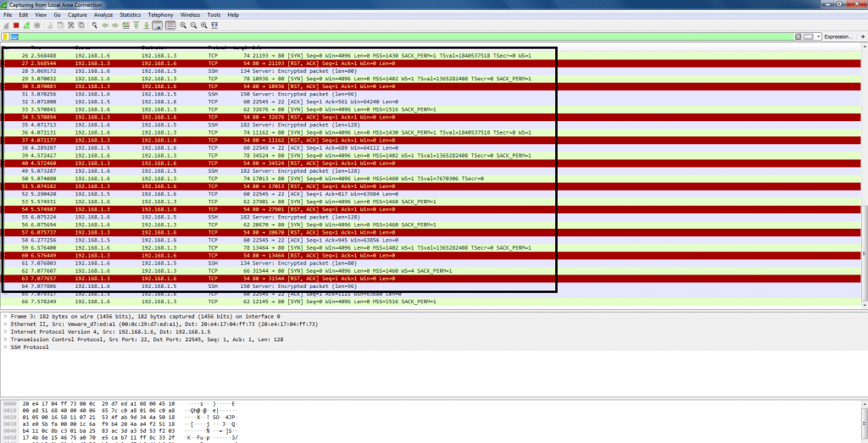This screenshot has height=443, width=868.
Task: Open the Tools menu
Action: tap(214, 15)
